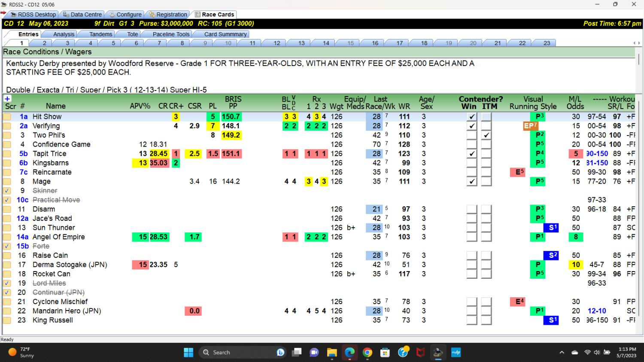Click the taskbar Search box

(243, 352)
